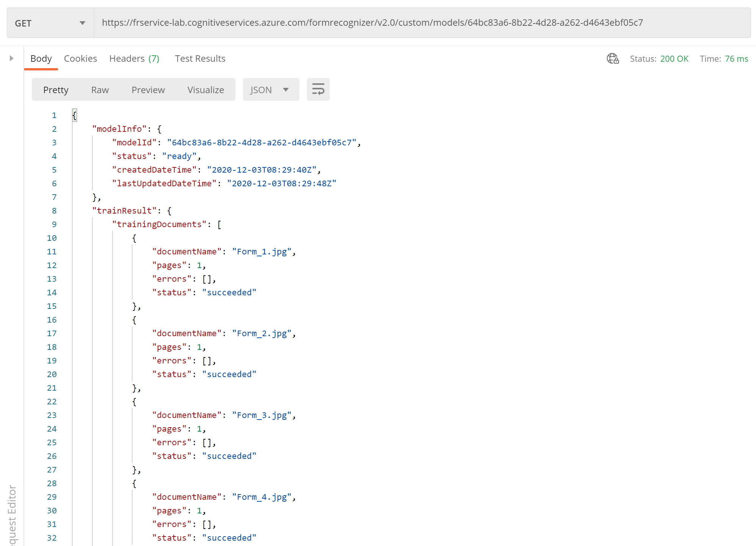Click the Request Editor vertical label
Screen dimensions: 756x546
pyautogui.click(x=12, y=515)
